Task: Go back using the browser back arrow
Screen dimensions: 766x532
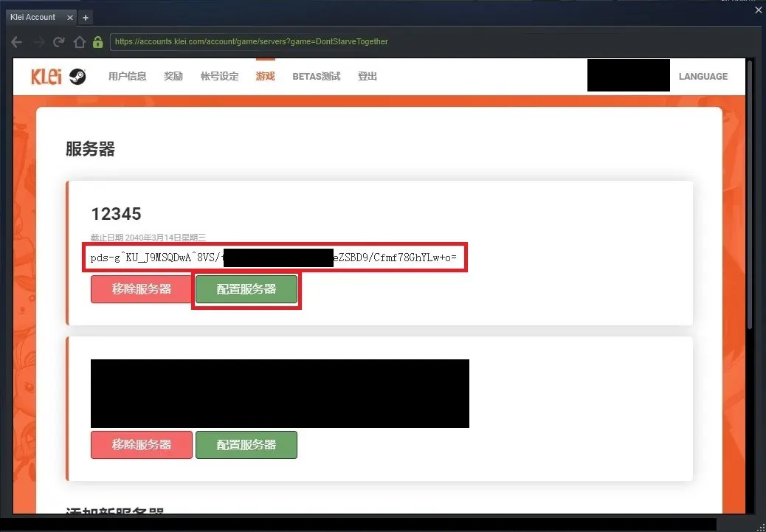Action: pyautogui.click(x=17, y=42)
